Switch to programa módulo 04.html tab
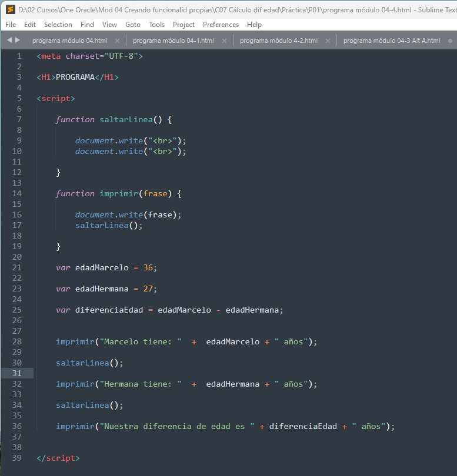 70,41
